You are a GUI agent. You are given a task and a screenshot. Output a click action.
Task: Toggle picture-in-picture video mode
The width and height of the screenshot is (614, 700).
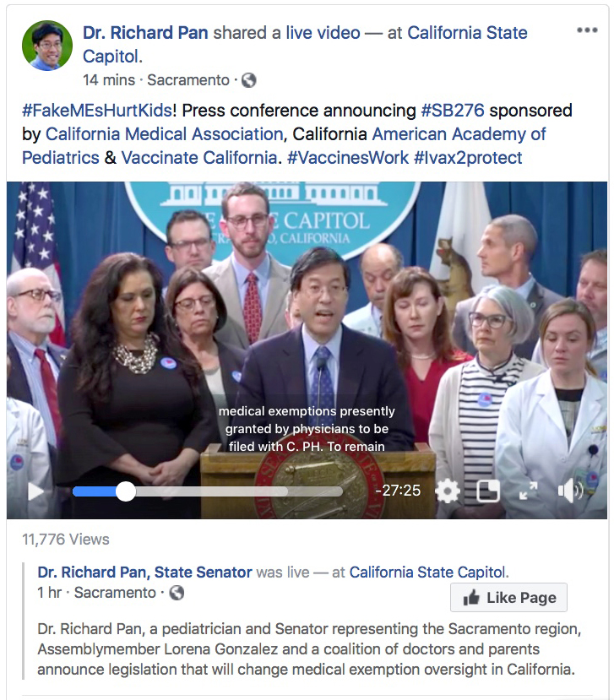point(488,491)
